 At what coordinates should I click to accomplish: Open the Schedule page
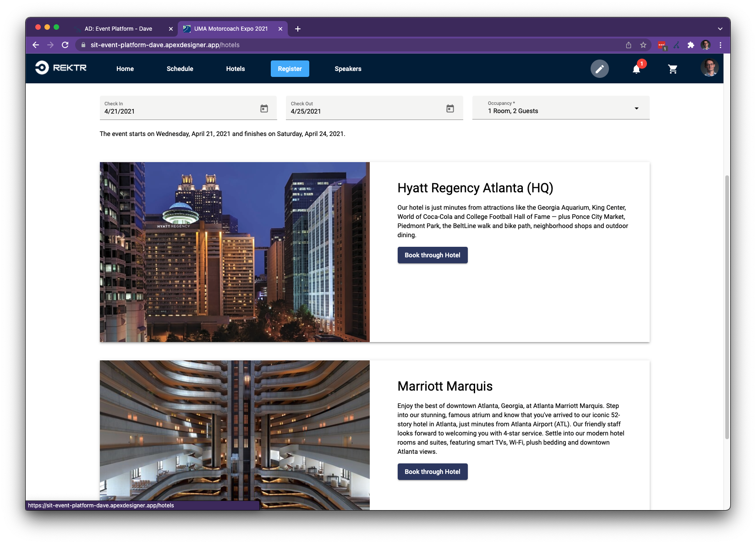(180, 69)
